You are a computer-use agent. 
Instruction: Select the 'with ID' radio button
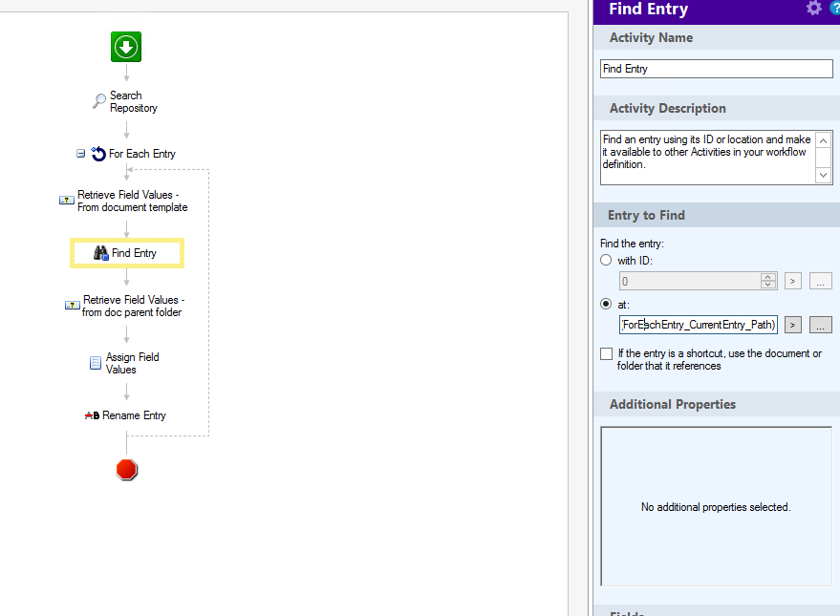tap(606, 260)
